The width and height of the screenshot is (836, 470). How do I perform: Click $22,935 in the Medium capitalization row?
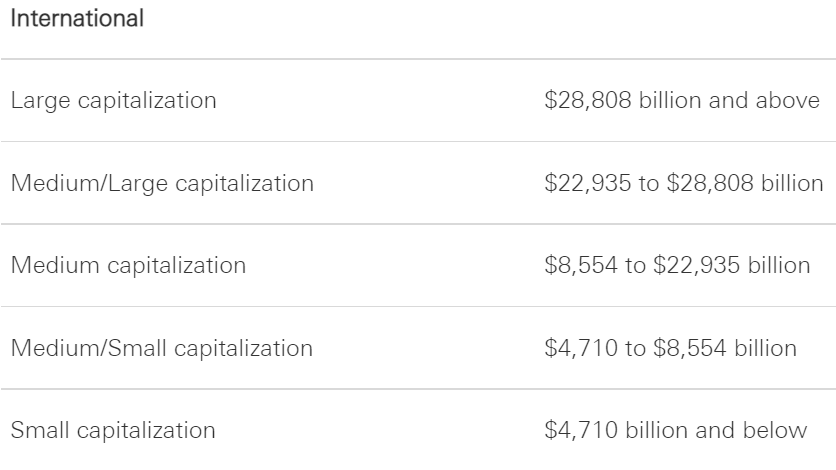tap(697, 265)
